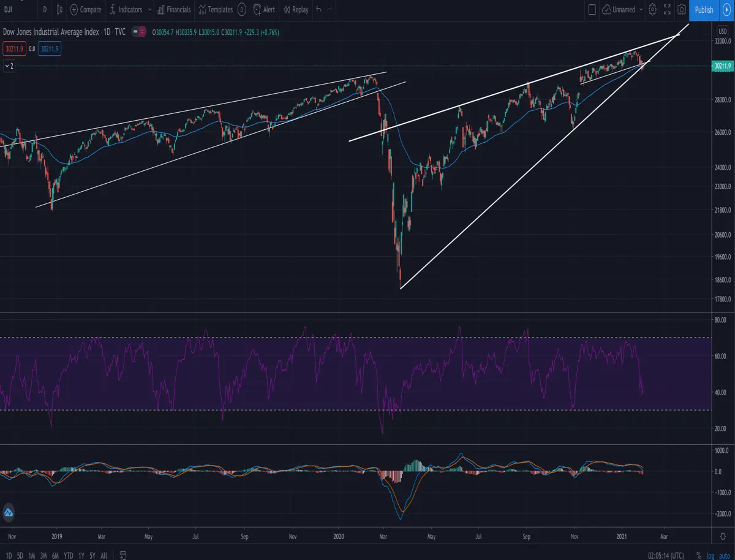Click the Dow Jones Industrial Average Index title
The image size is (735, 560).
(x=51, y=32)
